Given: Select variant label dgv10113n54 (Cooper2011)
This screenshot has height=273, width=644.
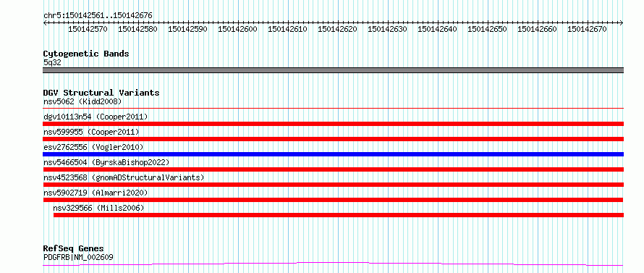Looking at the screenshot, I should point(96,117).
